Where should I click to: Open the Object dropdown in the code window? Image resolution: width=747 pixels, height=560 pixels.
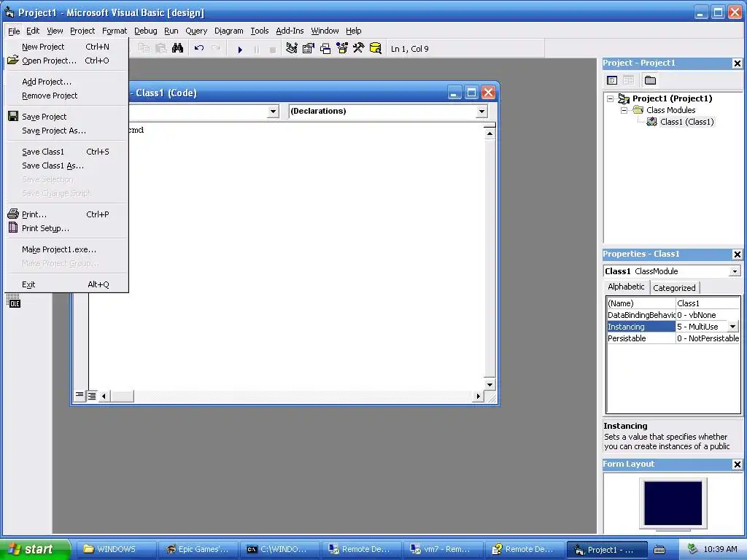pos(273,112)
